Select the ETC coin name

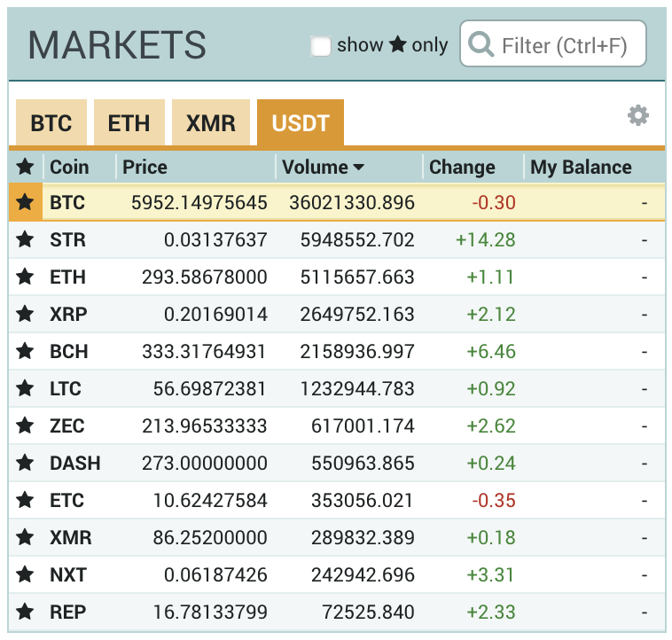66,500
